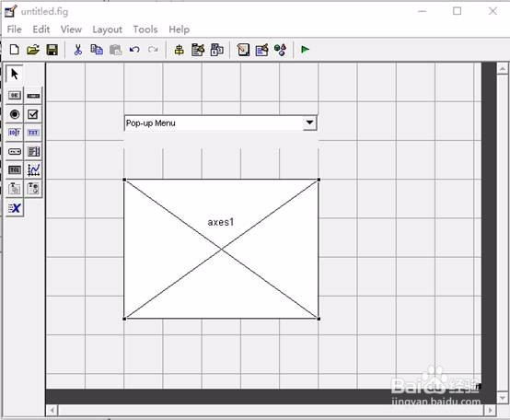Select the Edit Text component tool
The height and width of the screenshot is (420, 510).
tap(15, 133)
